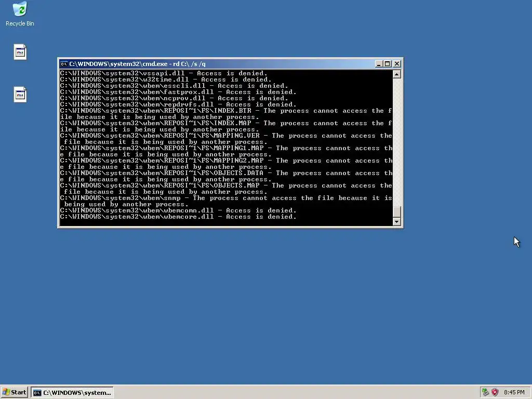
Task: Close the cmd.exe window
Action: coord(397,64)
